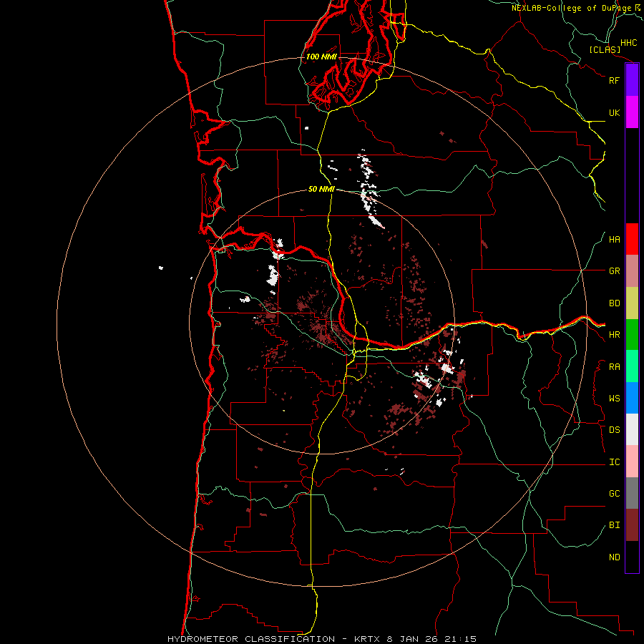Click the yellow BD legend swatch
Screen dimensions: 644x644
coord(632,303)
